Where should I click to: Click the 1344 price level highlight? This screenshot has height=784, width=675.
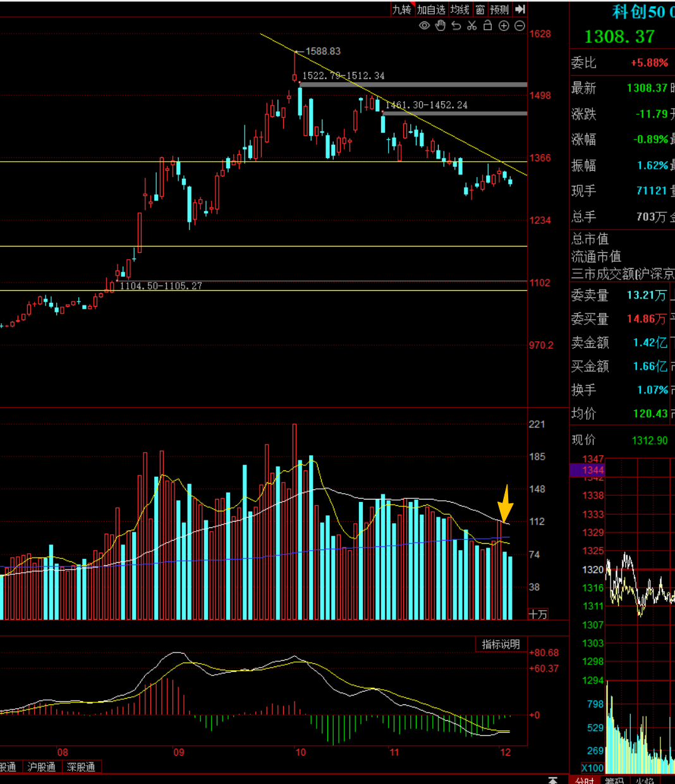pos(588,470)
